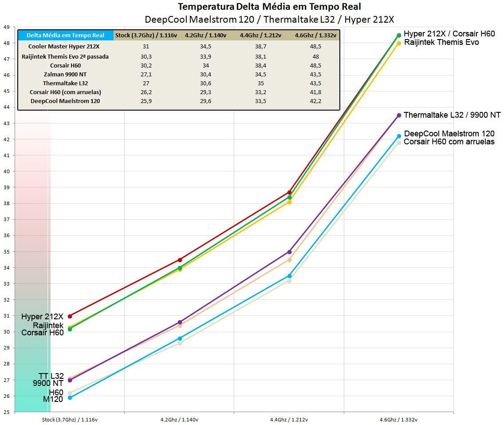Select table cell "41,8" in H60 com arruelas row
This screenshot has height=425, width=504.
point(315,92)
